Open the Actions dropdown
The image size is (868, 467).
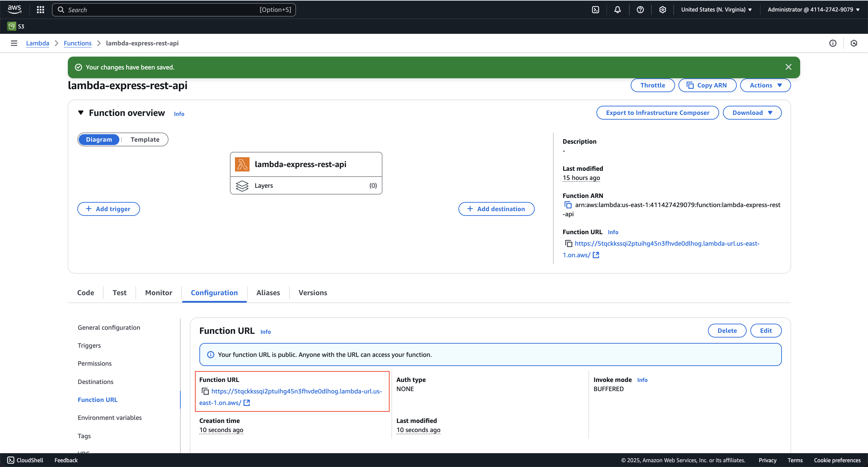(765, 85)
